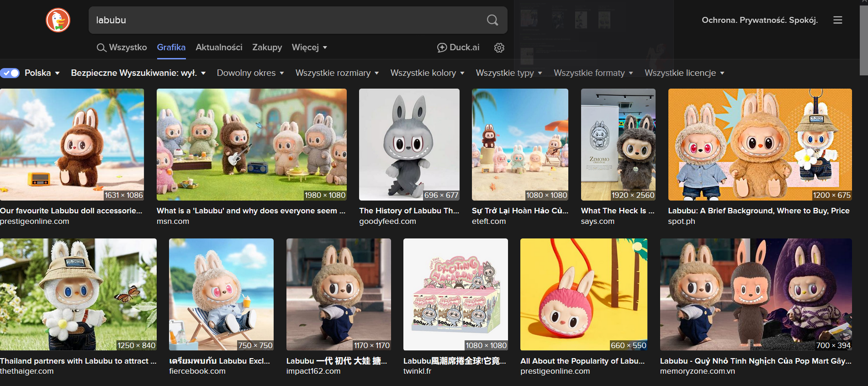Image resolution: width=868 pixels, height=386 pixels.
Task: Open 'The History of Labubu' title link
Action: [x=409, y=211]
